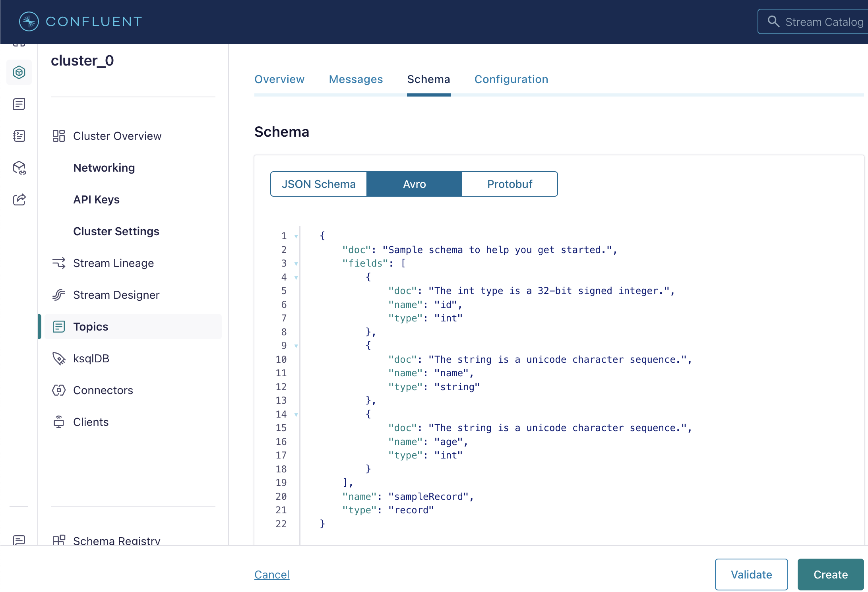Open Clients page
868x592 pixels.
tap(133, 422)
